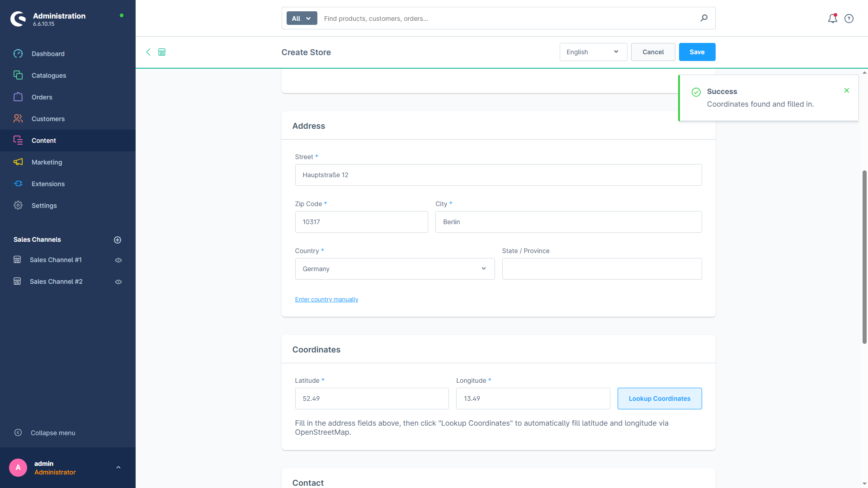
Task: Click the Coordinates section heading
Action: tap(316, 350)
